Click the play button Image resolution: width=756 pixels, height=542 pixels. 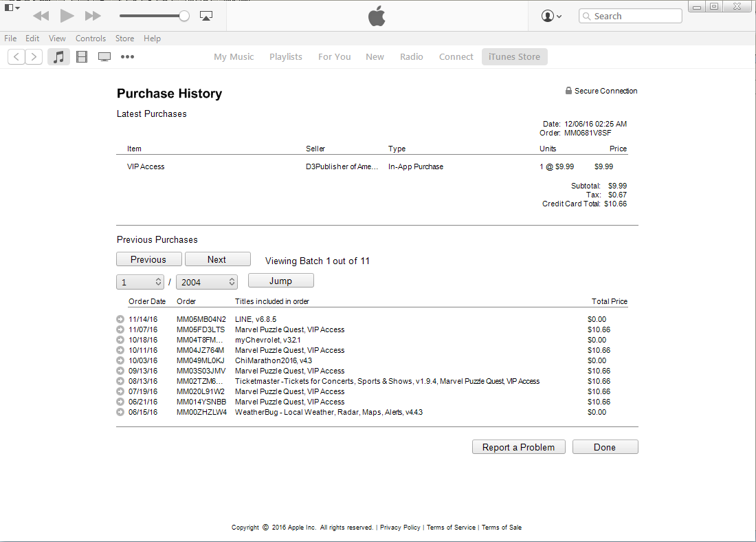(x=67, y=16)
